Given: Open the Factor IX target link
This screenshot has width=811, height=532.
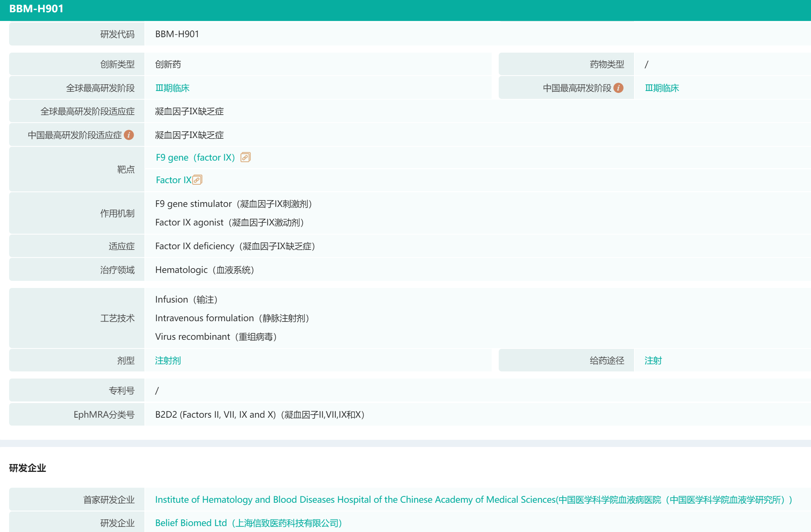Looking at the screenshot, I should 173,180.
